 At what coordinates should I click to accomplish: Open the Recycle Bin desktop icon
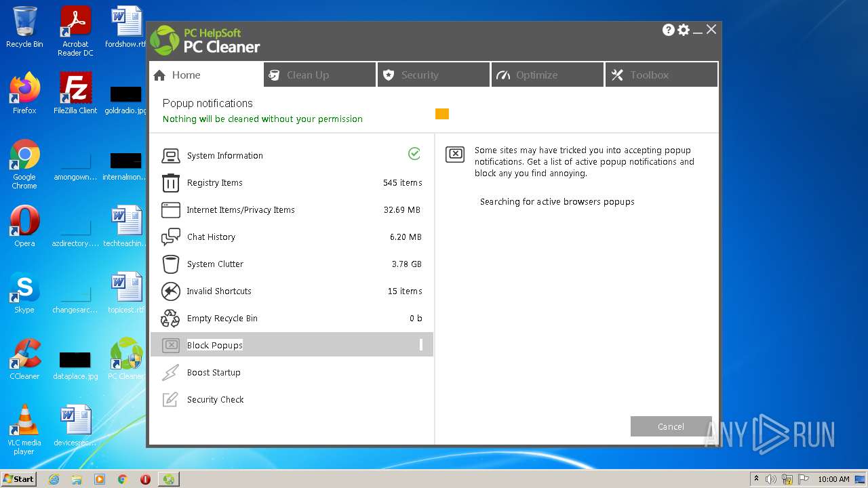[x=24, y=27]
